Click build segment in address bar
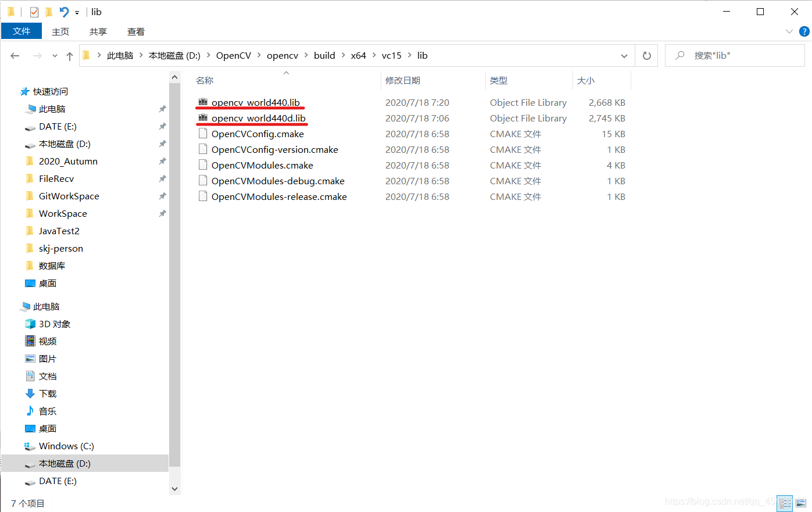The height and width of the screenshot is (512, 812). tap(324, 56)
